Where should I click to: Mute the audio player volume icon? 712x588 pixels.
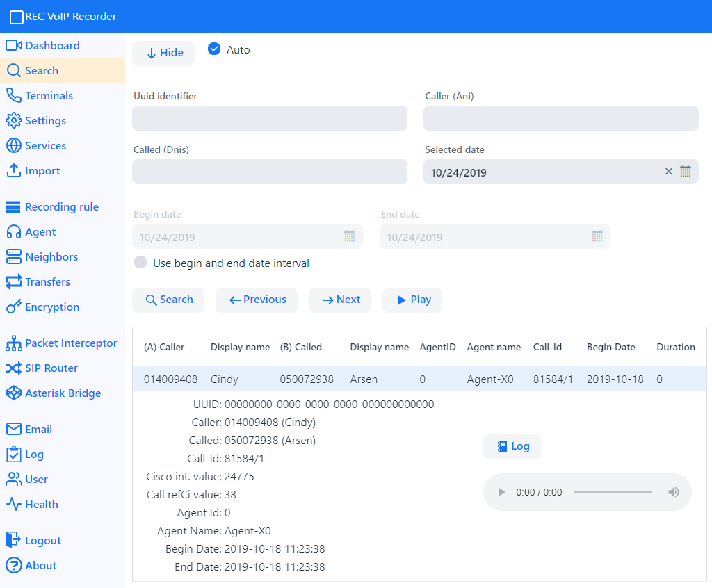[x=673, y=492]
